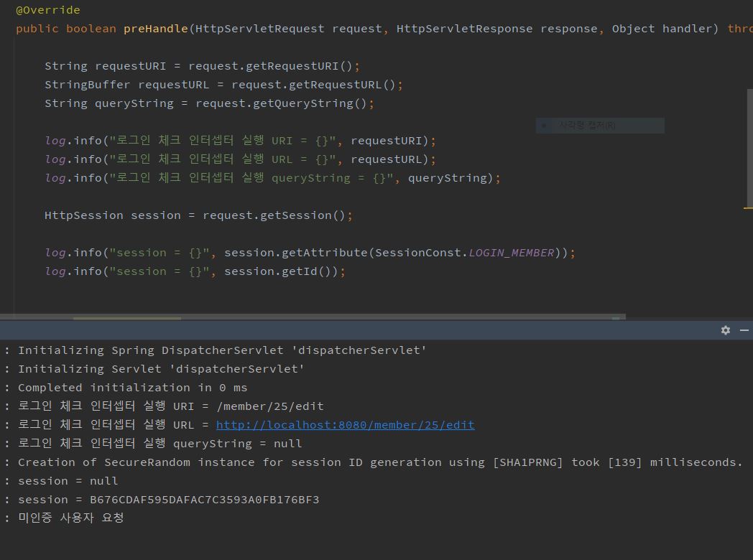
Task: Click the LOGIN_MEMBER constant in code
Action: pos(511,253)
